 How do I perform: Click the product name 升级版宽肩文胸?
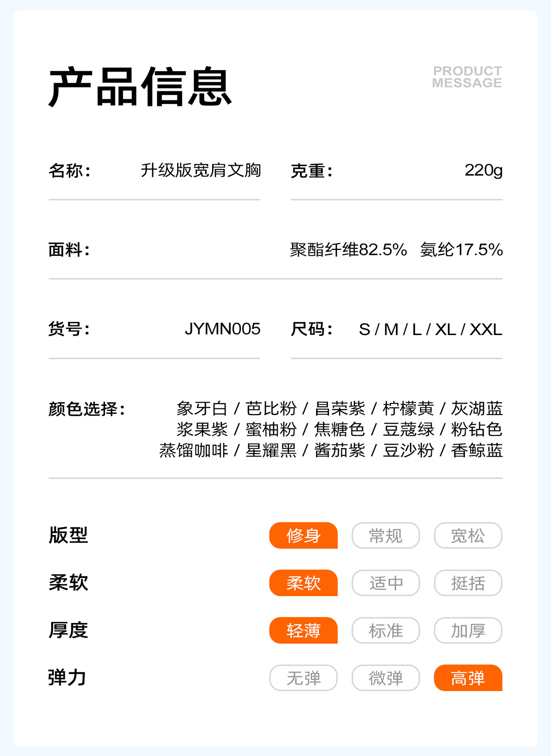[201, 170]
